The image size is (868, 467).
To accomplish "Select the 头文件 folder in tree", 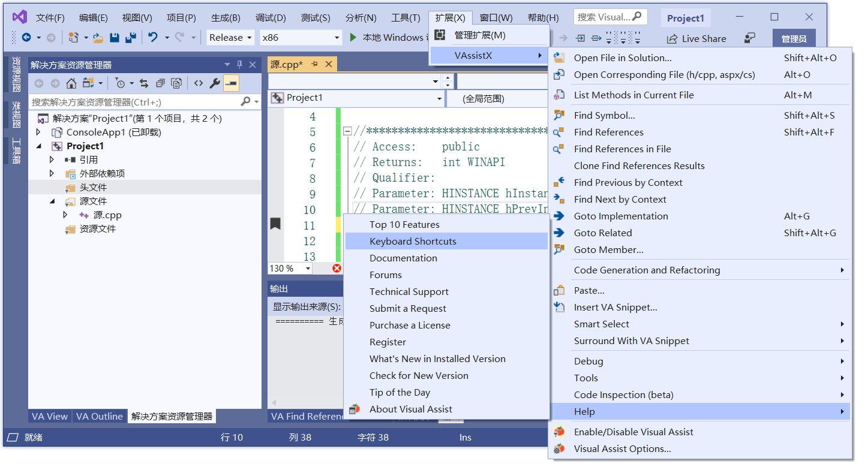I will click(93, 188).
